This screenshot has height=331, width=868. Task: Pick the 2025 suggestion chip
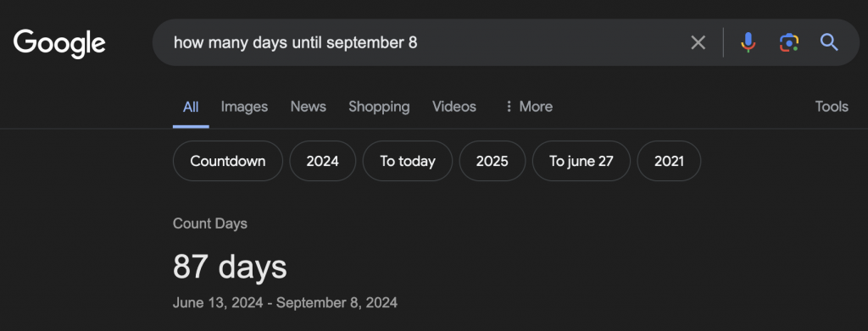pyautogui.click(x=492, y=161)
